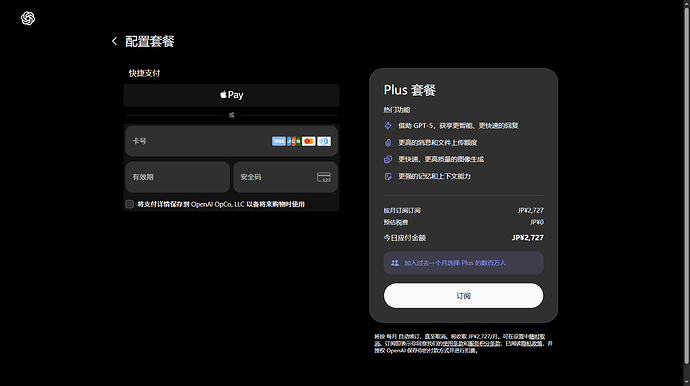
Task: Click the CVC card hint icon
Action: click(x=324, y=177)
